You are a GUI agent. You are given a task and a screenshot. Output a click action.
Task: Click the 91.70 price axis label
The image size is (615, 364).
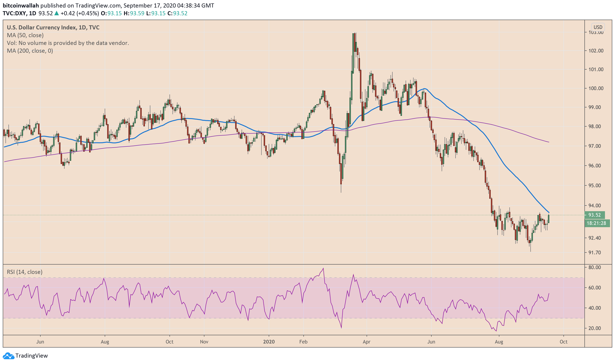[x=594, y=253]
